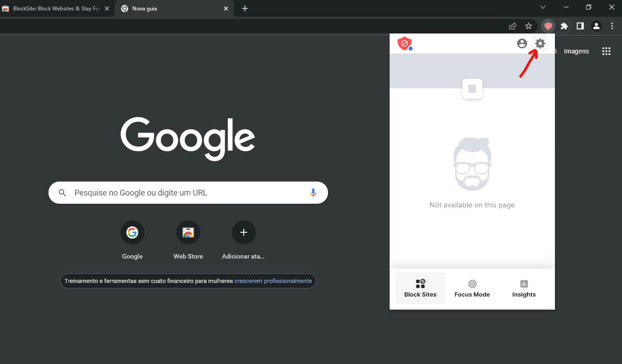Open the Insights tab
The image size is (622, 364).
coord(524,288)
